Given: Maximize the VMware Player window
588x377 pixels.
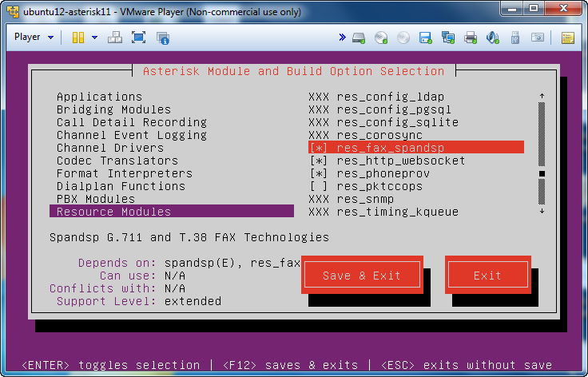Looking at the screenshot, I should (x=534, y=9).
